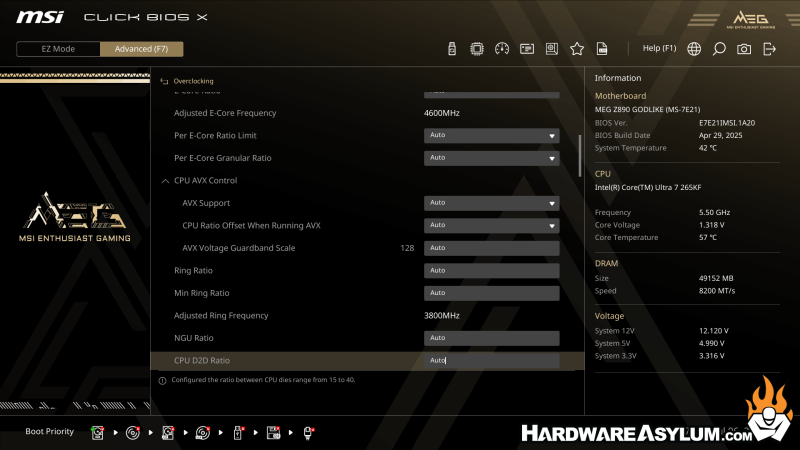Click the info icon beside CPU D2D description
Image resolution: width=800 pixels, height=450 pixels.
click(x=162, y=381)
